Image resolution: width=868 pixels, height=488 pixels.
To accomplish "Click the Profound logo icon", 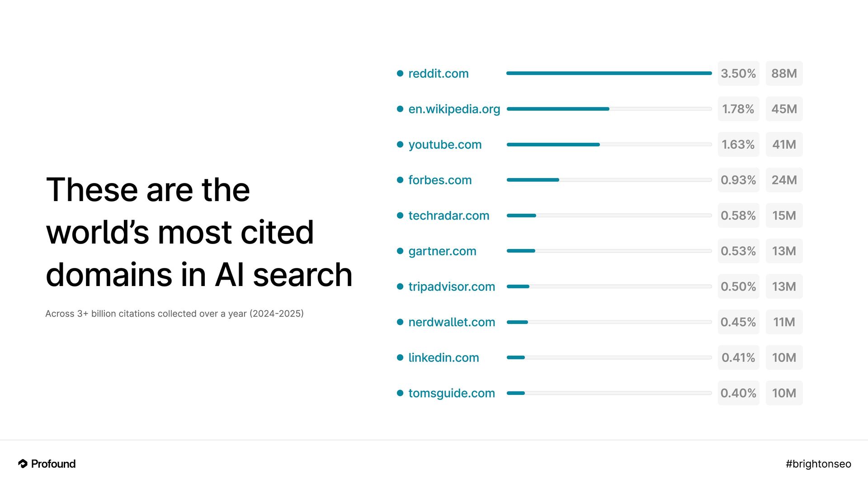I will click(23, 464).
